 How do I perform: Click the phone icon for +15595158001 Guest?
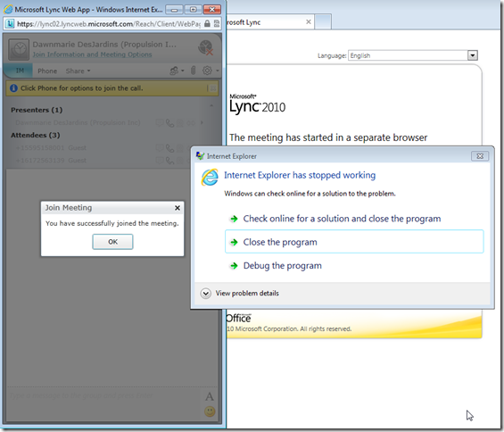click(x=170, y=148)
